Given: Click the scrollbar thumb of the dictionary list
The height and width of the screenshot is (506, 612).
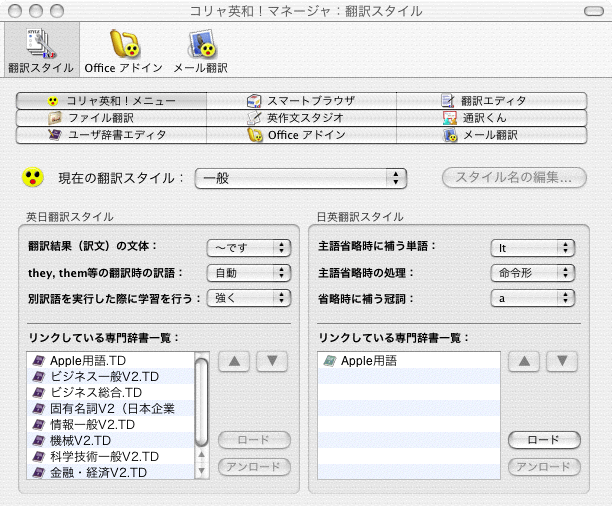Looking at the screenshot, I should coord(201,402).
